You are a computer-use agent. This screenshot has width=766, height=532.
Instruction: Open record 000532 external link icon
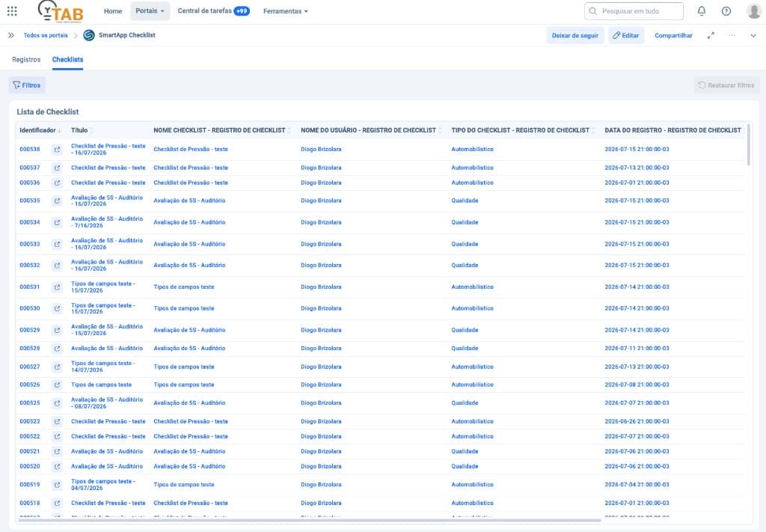pyautogui.click(x=57, y=266)
